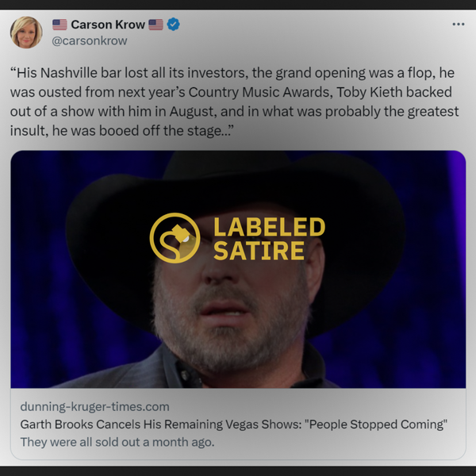Click the word LABELED in the watermark
This screenshot has width=476, height=476.
[x=269, y=227]
